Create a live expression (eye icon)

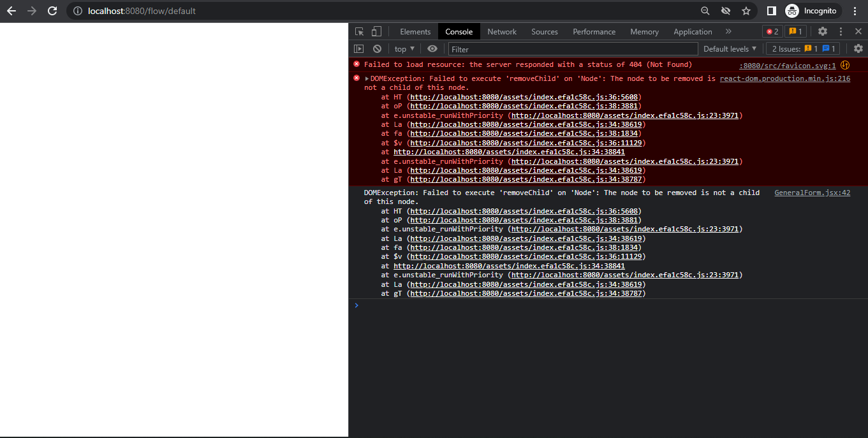[x=434, y=48]
